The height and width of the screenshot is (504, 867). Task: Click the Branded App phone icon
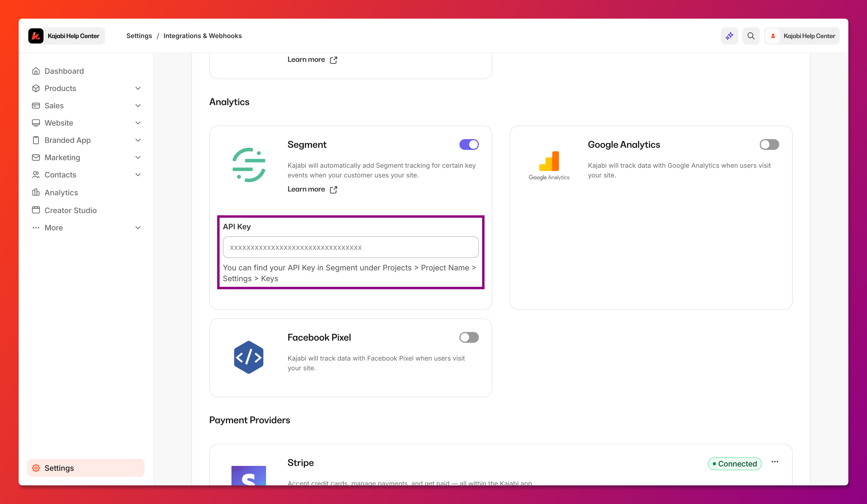(x=36, y=140)
